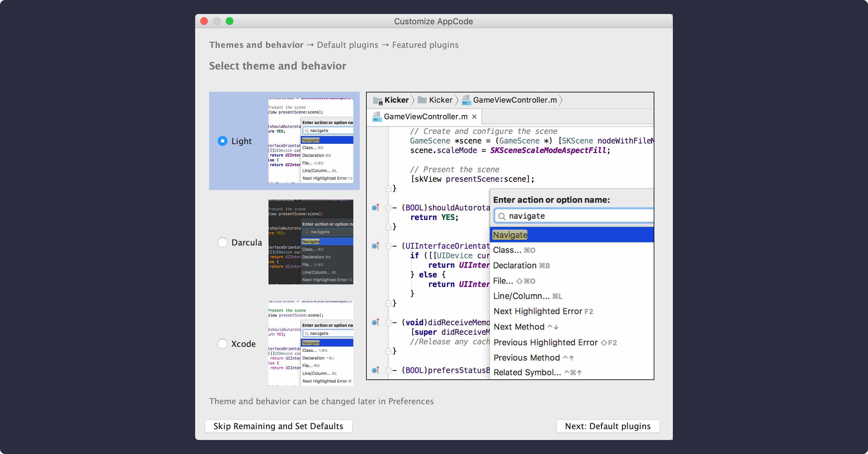Image resolution: width=868 pixels, height=454 pixels.
Task: Collapse the shouldAutorotate method fold
Action: (x=388, y=208)
